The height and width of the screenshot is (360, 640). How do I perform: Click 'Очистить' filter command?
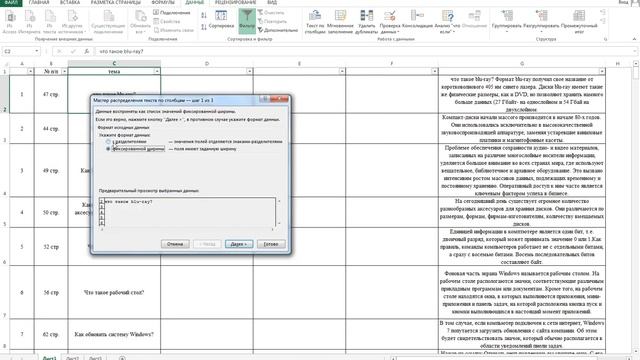tap(271, 13)
